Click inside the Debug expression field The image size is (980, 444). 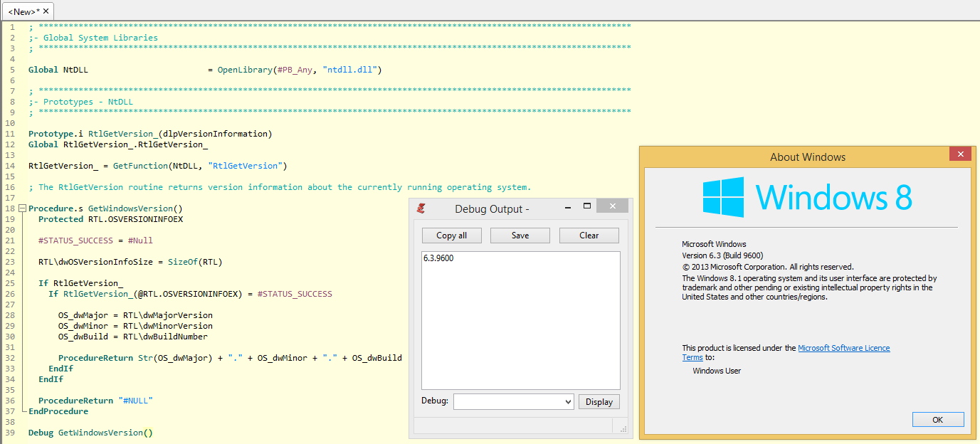[x=507, y=402]
